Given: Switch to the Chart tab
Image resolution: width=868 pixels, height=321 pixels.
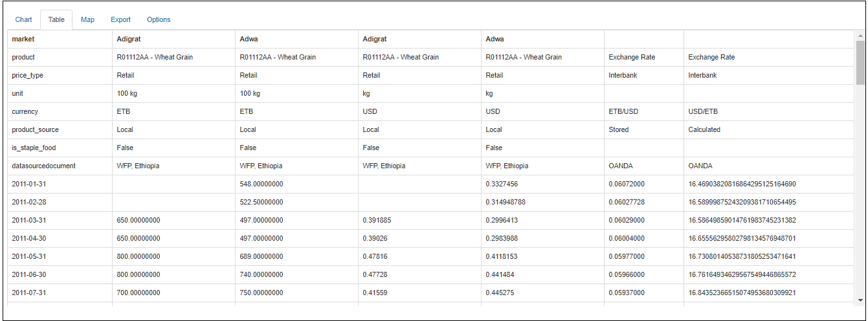Looking at the screenshot, I should (x=23, y=19).
